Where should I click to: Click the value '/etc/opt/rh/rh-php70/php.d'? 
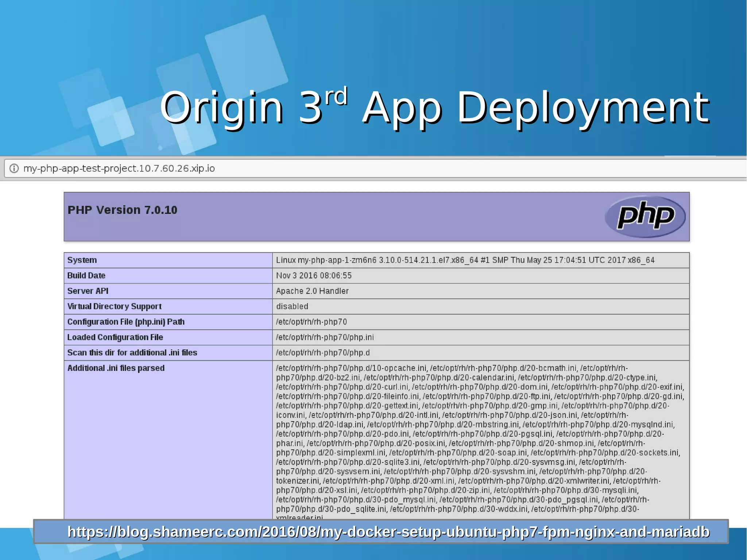click(x=323, y=352)
